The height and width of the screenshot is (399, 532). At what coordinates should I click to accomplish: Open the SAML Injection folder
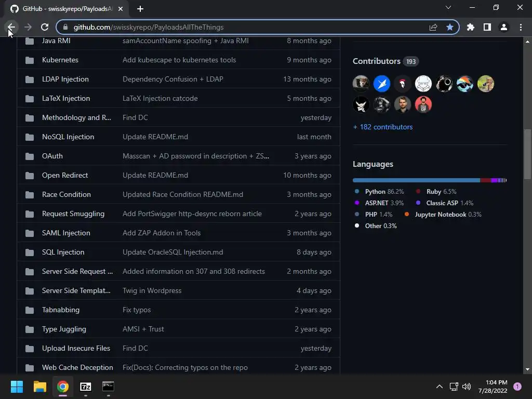[66, 233]
